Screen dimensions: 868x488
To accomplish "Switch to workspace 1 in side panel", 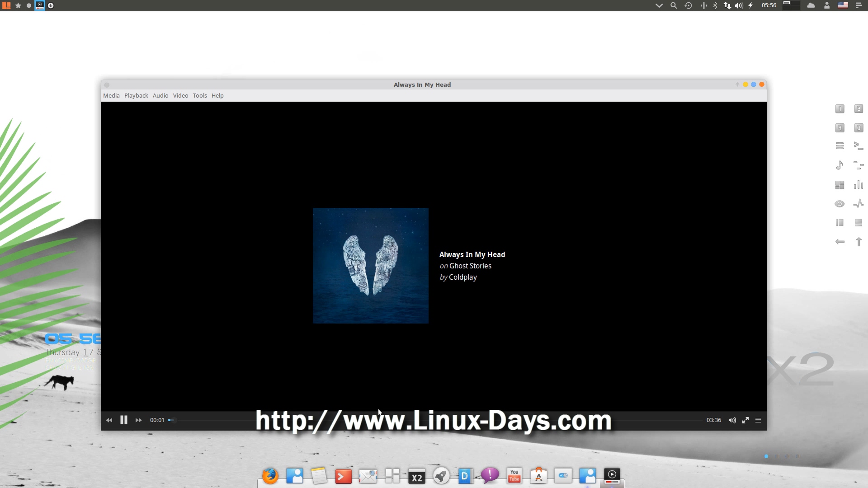I will tap(840, 109).
